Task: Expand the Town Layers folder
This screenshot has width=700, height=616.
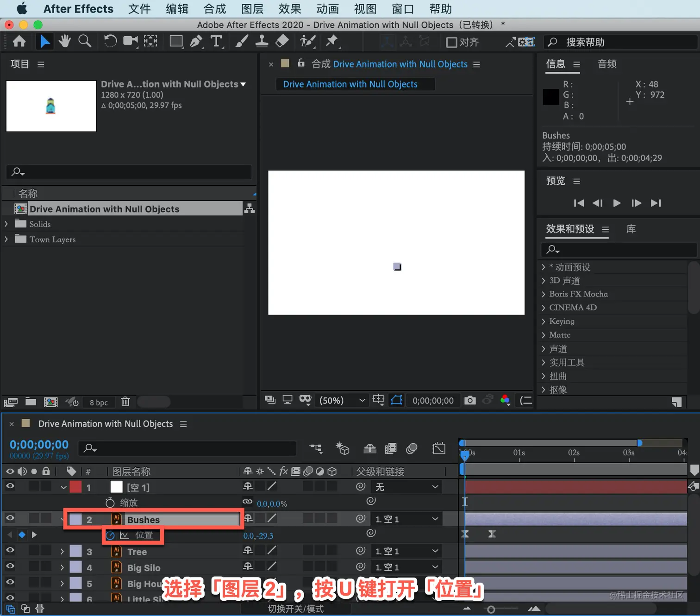Action: pos(6,239)
